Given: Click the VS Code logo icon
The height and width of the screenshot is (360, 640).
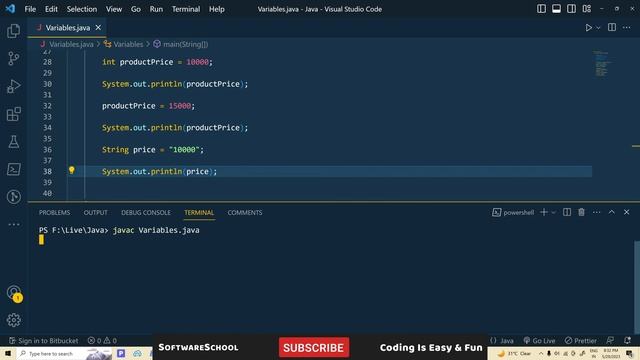Looking at the screenshot, I should pyautogui.click(x=11, y=9).
